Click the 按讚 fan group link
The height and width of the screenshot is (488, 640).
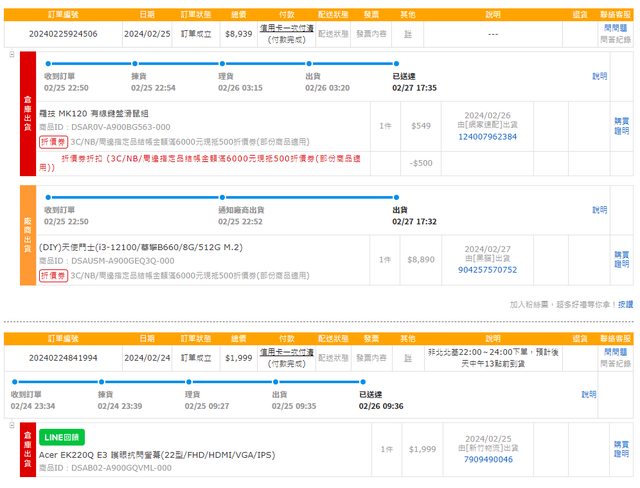[624, 304]
